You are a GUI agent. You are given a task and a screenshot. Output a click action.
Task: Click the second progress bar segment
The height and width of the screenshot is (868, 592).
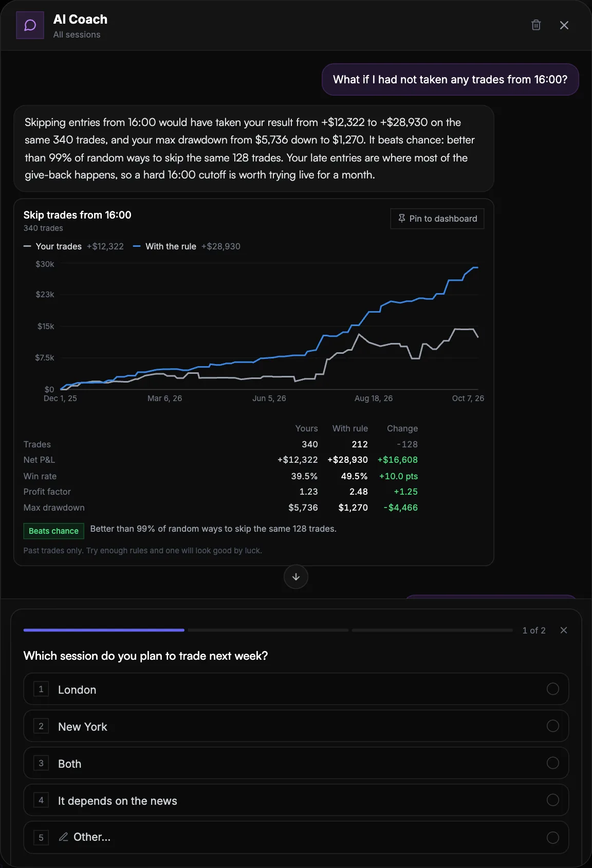268,630
